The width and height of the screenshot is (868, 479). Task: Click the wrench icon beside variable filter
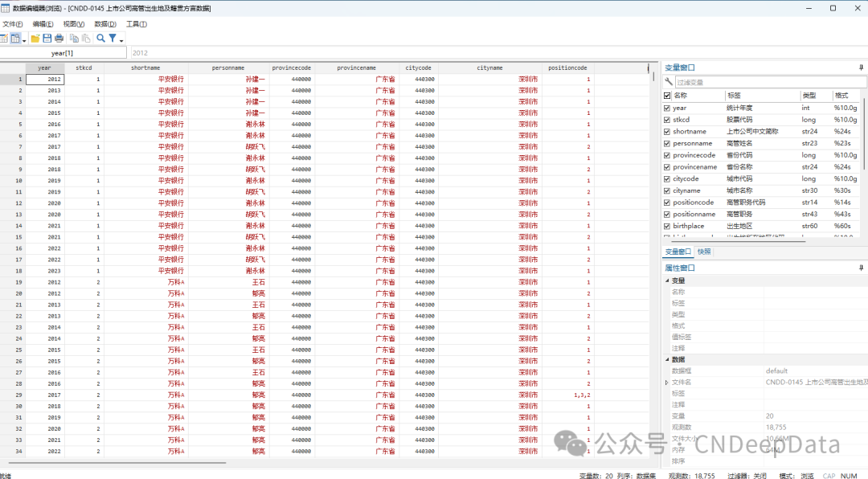pyautogui.click(x=669, y=82)
